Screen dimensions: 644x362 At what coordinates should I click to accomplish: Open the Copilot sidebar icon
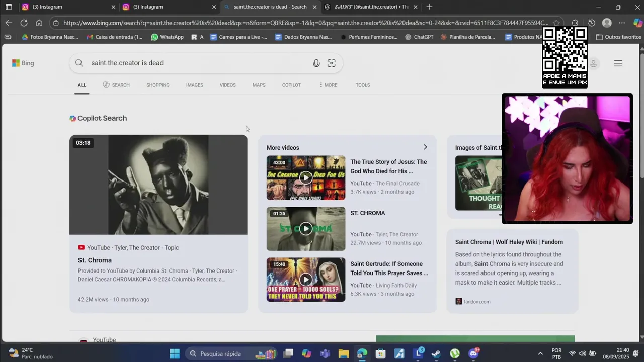click(x=637, y=23)
